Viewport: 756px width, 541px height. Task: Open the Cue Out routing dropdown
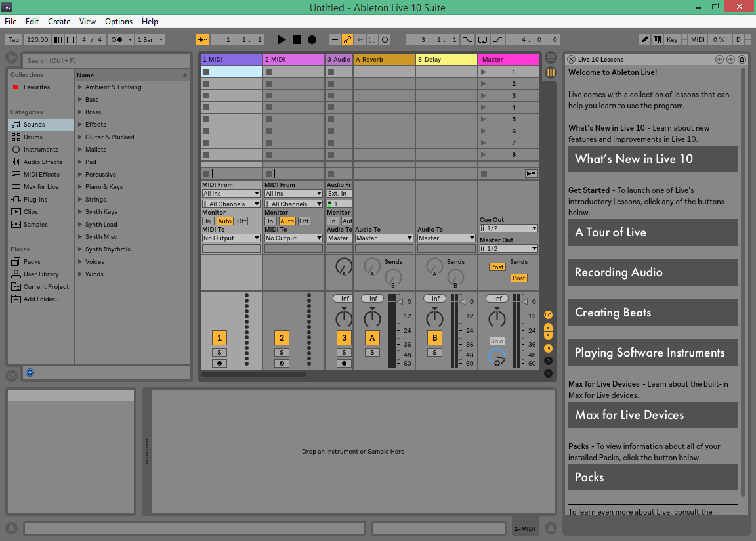(x=508, y=228)
